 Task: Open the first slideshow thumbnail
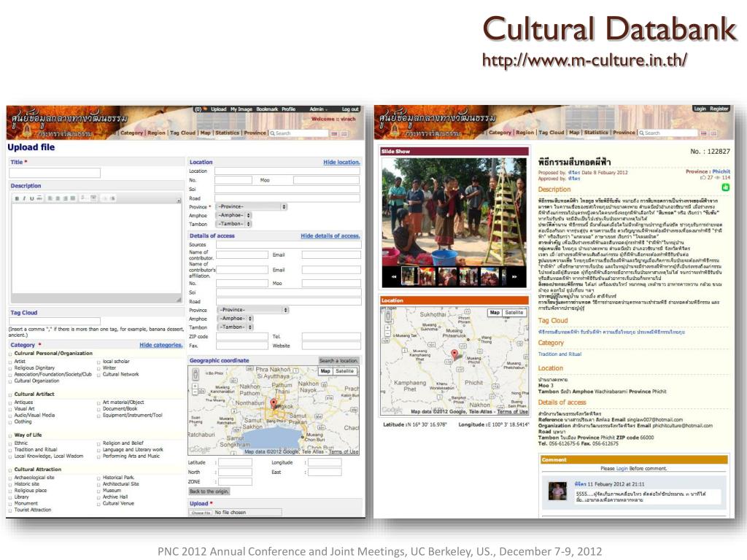pyautogui.click(x=409, y=276)
